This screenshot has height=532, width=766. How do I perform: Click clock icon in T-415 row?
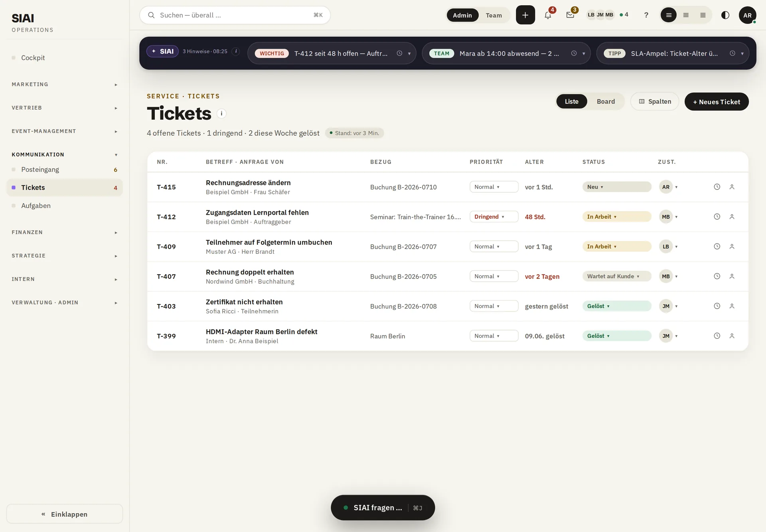[x=717, y=187]
